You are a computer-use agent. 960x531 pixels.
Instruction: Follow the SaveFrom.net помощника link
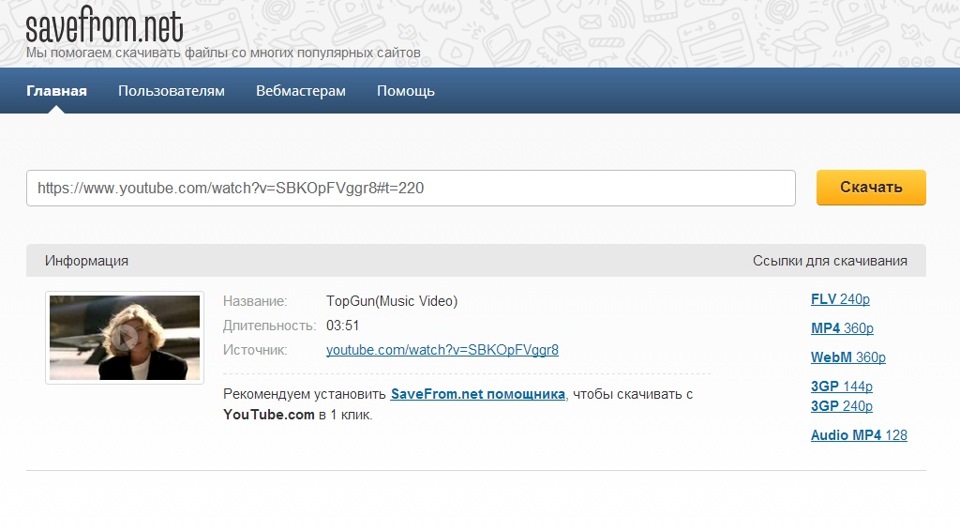point(478,394)
